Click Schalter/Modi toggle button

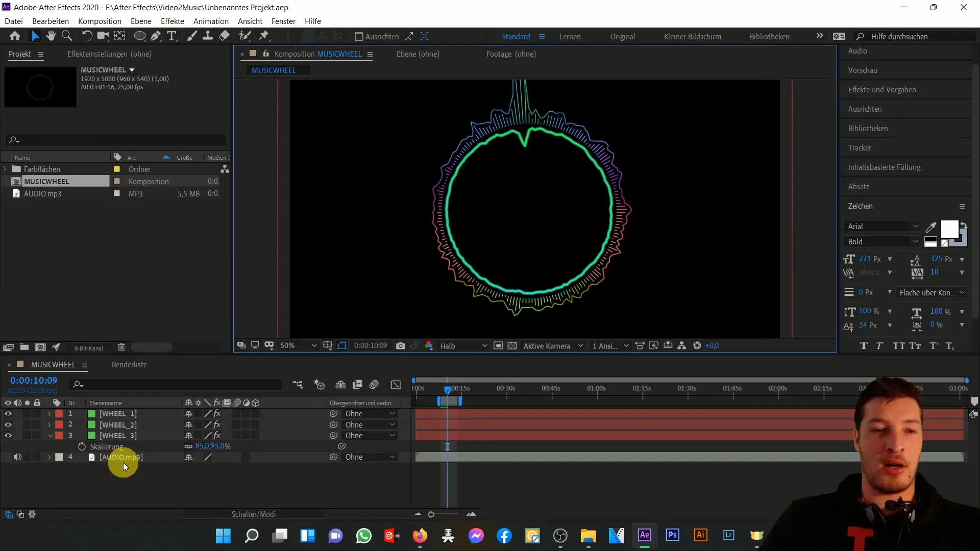pyautogui.click(x=254, y=514)
